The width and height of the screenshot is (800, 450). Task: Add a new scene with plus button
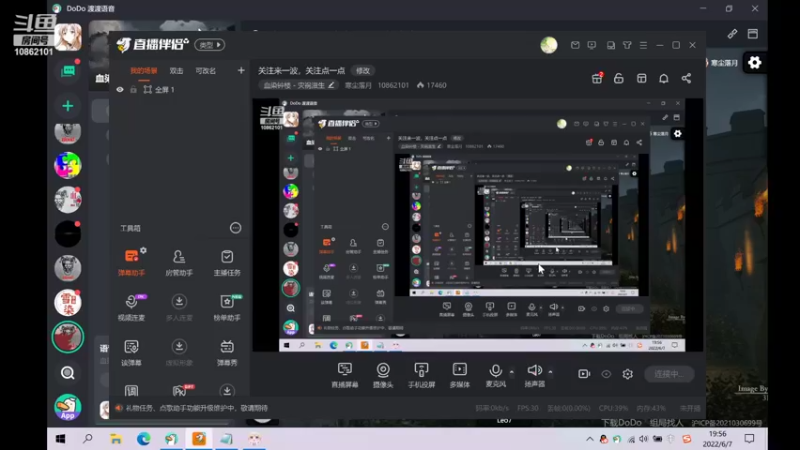pos(241,70)
